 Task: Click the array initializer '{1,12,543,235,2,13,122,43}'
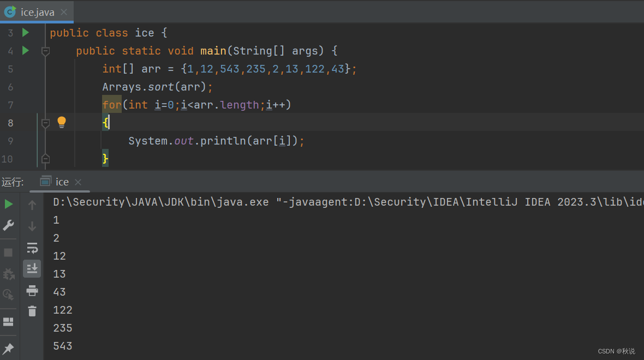266,69
